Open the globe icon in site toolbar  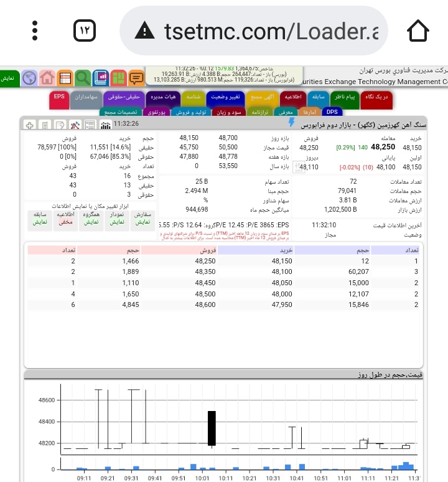(x=29, y=78)
